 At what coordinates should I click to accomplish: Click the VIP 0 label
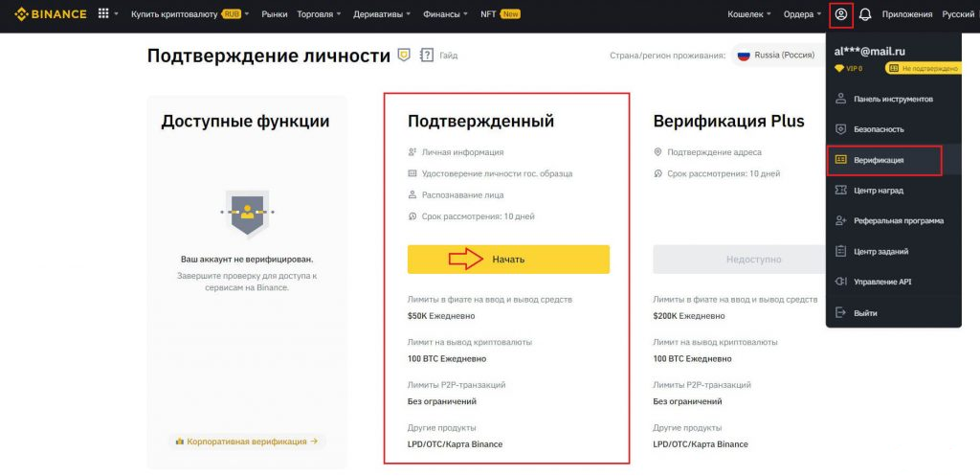point(854,68)
